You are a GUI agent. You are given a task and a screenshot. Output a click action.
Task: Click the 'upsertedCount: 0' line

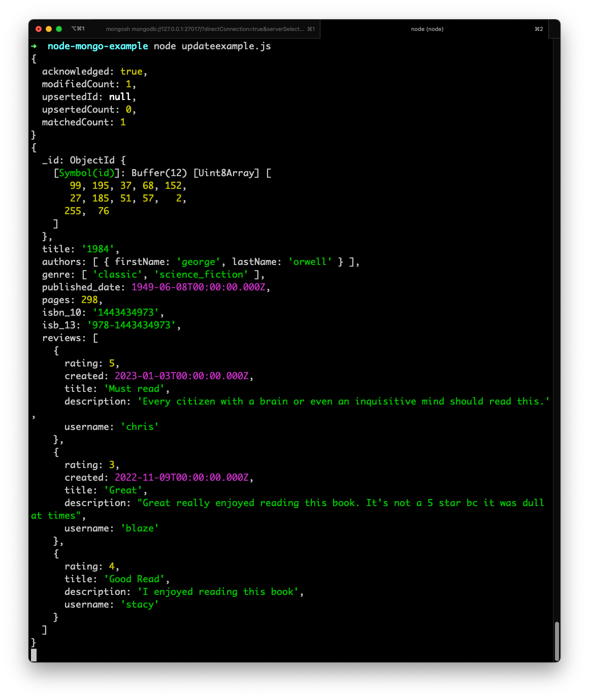(x=89, y=110)
